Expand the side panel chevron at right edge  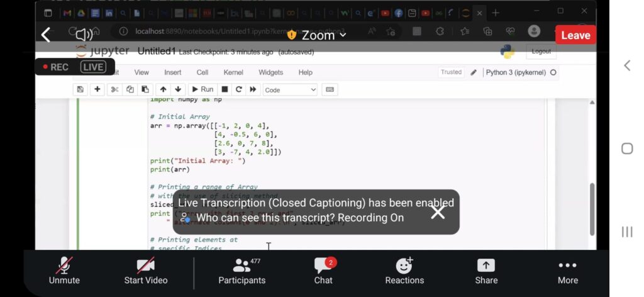point(626,65)
